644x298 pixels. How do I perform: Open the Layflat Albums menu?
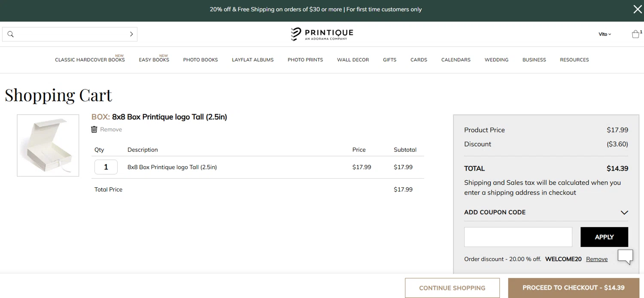coord(252,60)
